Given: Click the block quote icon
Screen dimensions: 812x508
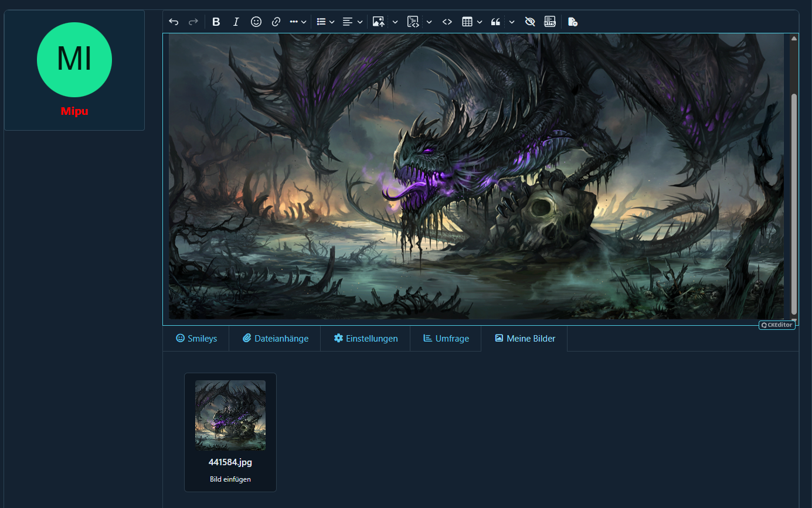Looking at the screenshot, I should [495, 22].
